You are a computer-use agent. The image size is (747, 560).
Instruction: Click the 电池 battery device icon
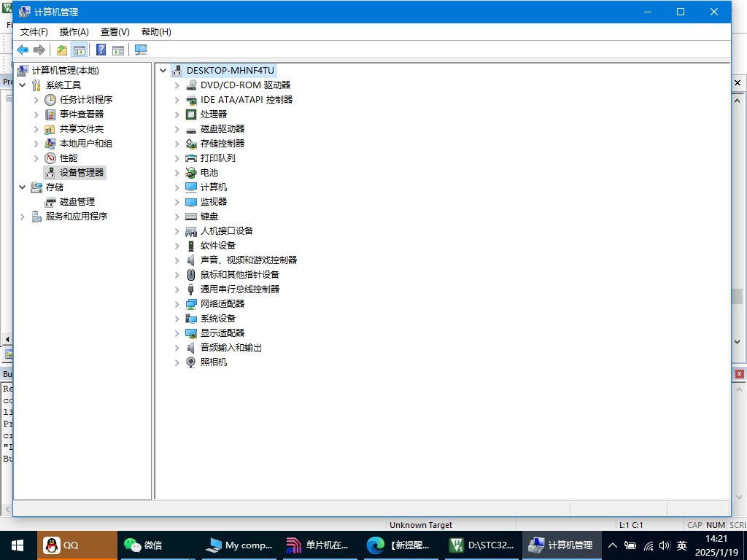coord(191,172)
